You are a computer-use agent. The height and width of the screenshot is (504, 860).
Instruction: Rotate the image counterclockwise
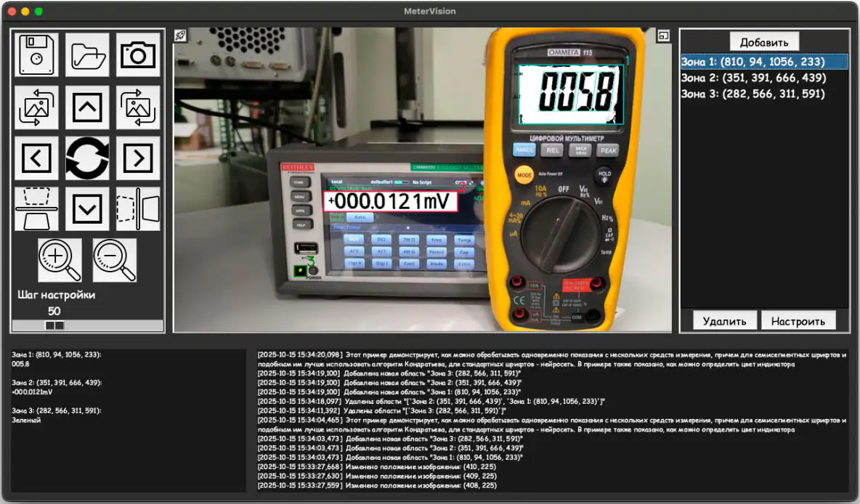click(36, 107)
